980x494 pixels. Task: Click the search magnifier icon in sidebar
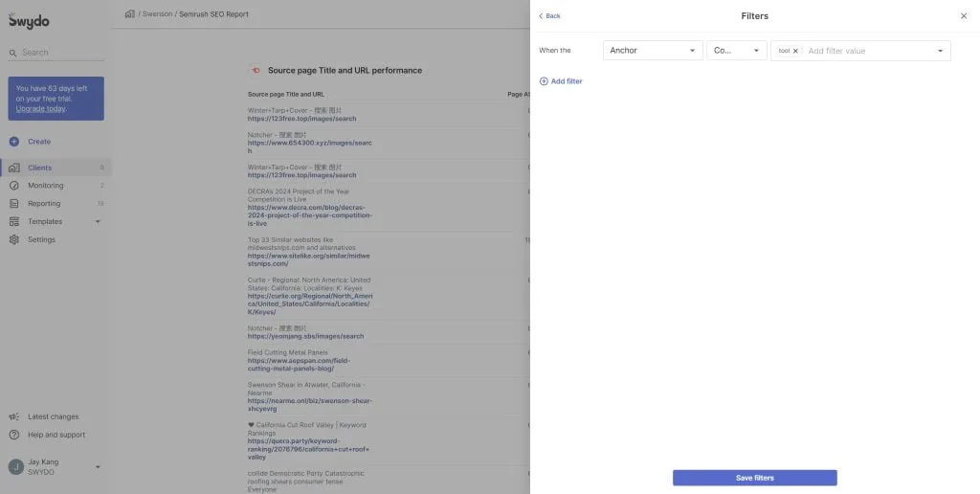[x=13, y=54]
